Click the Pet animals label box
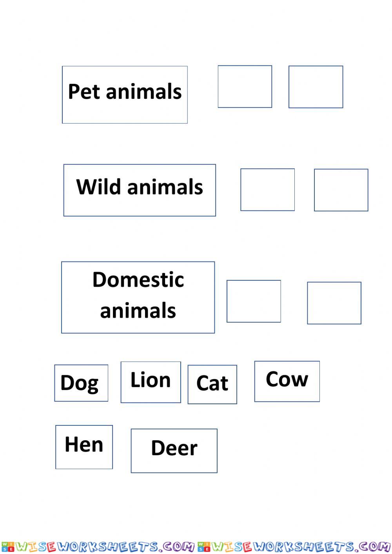 click(125, 95)
